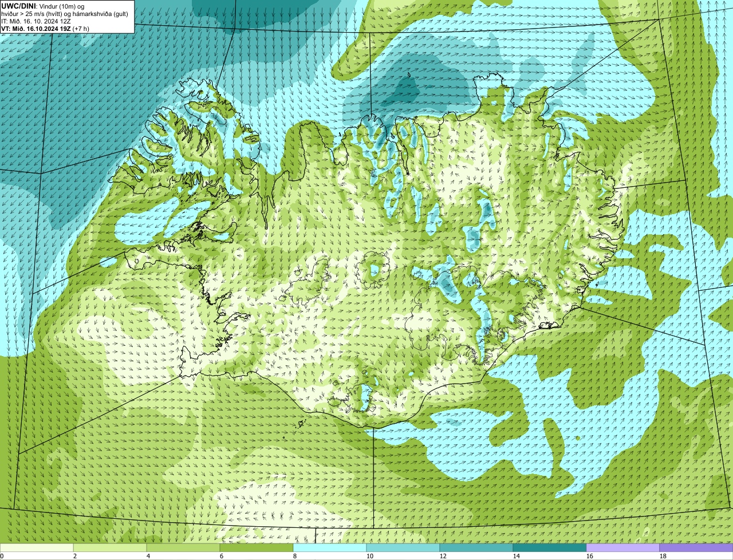Click the purple above-18 scale swatch

[696, 547]
